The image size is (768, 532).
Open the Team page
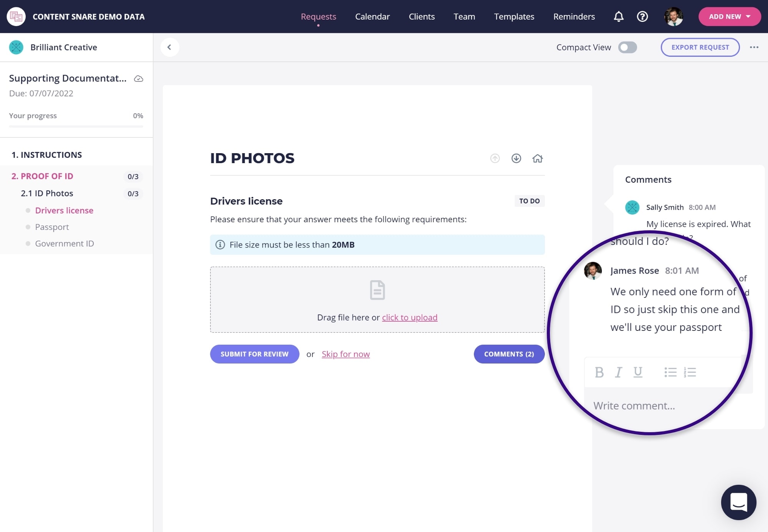464,17
